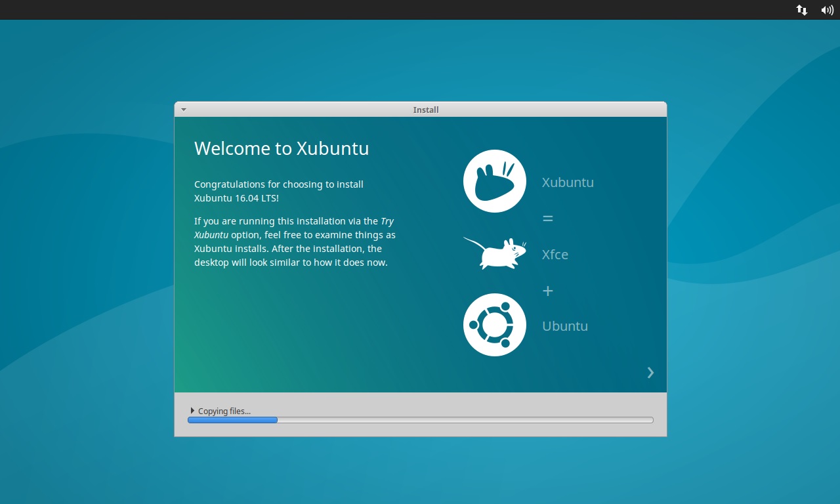Open the Install window menu arrow

(184, 110)
